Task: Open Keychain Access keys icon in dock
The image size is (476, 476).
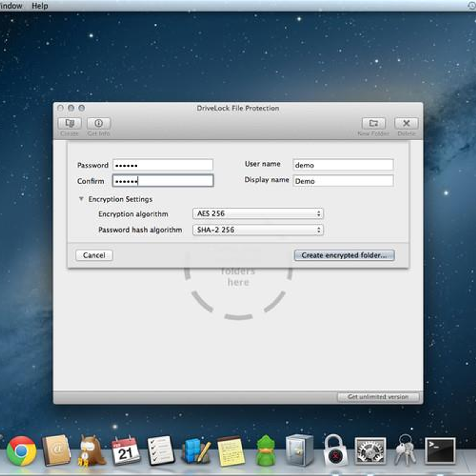Action: [x=405, y=450]
